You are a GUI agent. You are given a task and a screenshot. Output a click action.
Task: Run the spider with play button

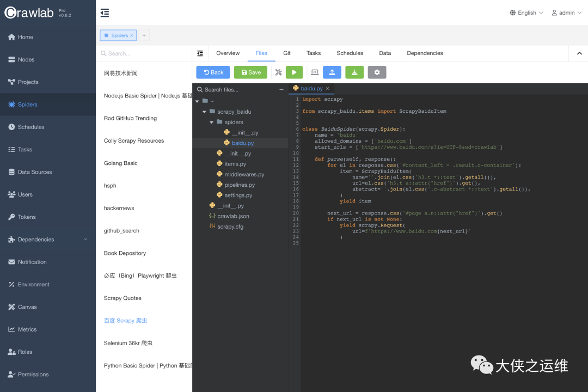point(294,72)
